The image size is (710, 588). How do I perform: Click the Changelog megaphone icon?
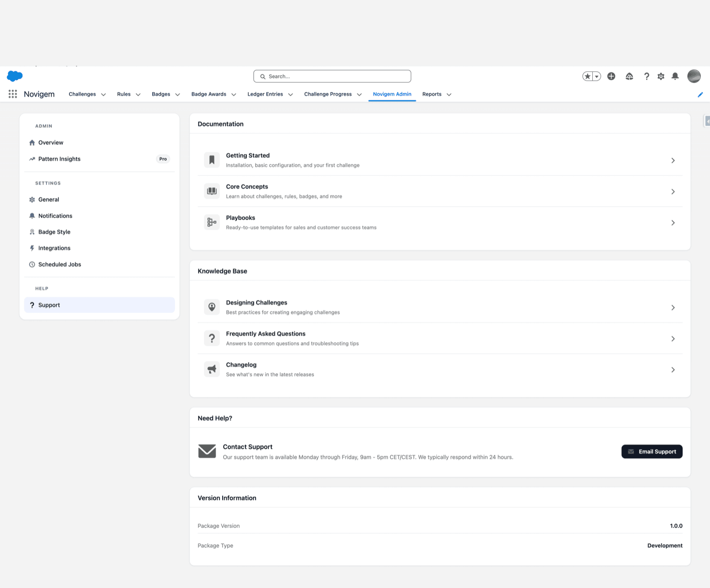(212, 370)
